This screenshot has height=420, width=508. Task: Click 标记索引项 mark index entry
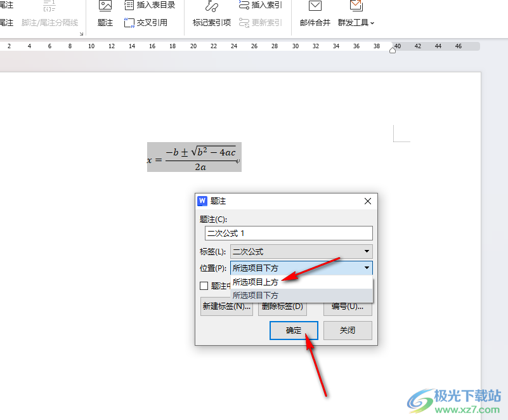point(212,14)
